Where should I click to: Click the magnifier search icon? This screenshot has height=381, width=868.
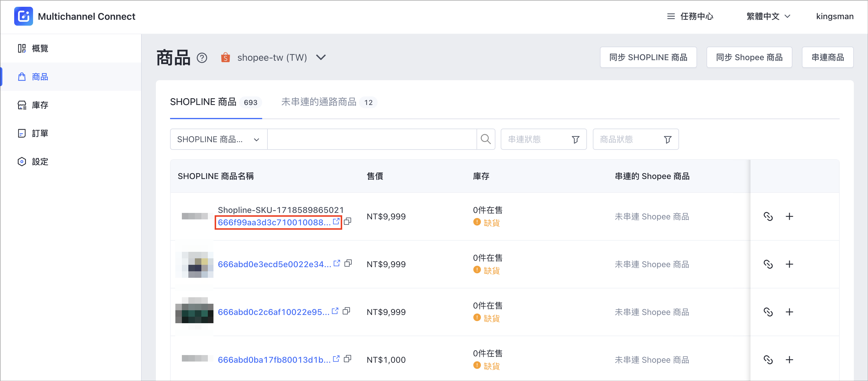click(486, 139)
